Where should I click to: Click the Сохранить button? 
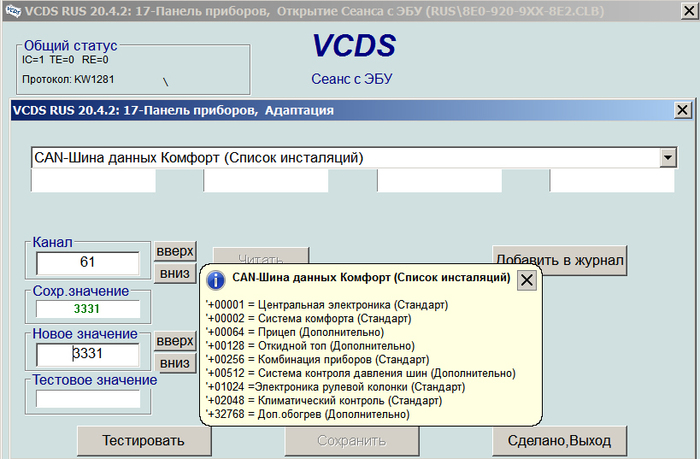[352, 441]
